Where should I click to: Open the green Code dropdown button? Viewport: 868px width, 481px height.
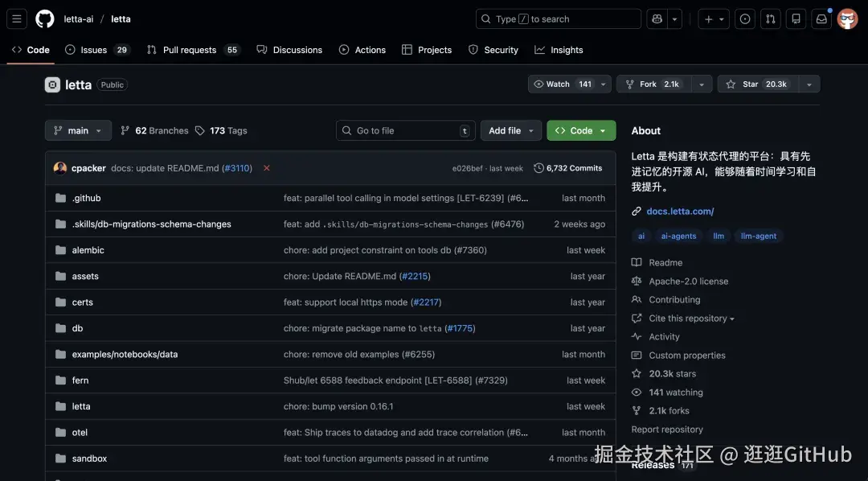coord(581,131)
